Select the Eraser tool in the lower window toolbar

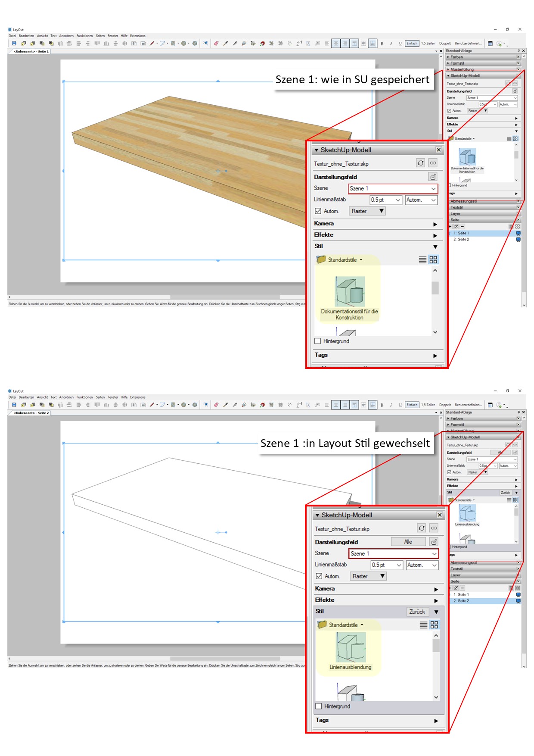pyautogui.click(x=216, y=405)
